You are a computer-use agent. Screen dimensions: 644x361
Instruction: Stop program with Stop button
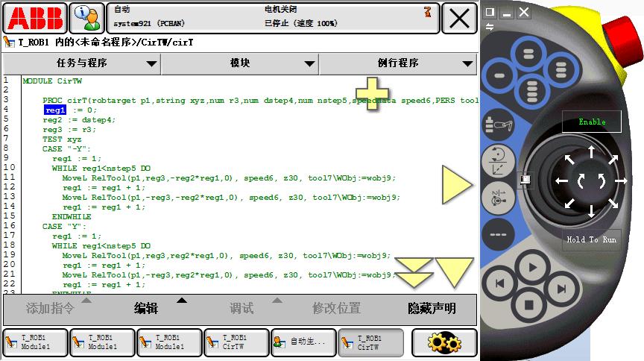click(x=529, y=304)
